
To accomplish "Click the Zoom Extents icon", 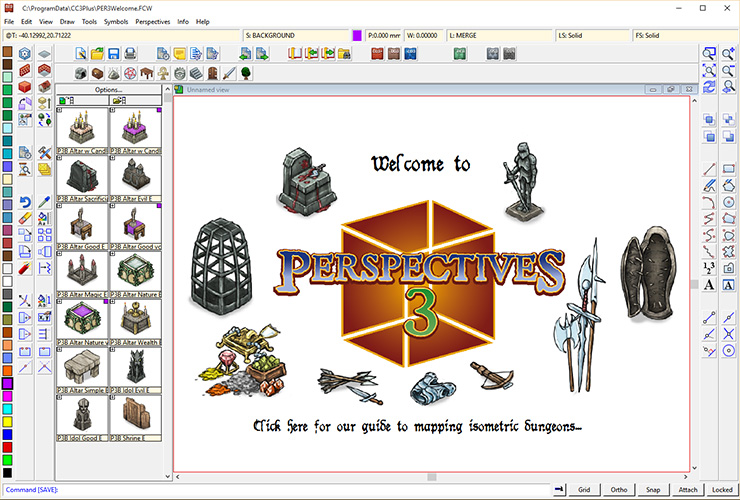I will [709, 70].
